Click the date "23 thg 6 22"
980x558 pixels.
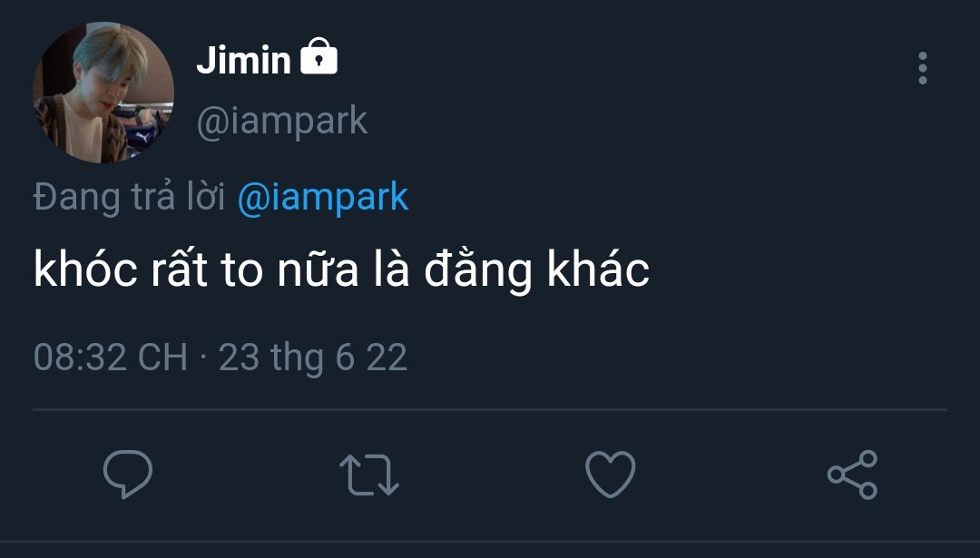[313, 357]
